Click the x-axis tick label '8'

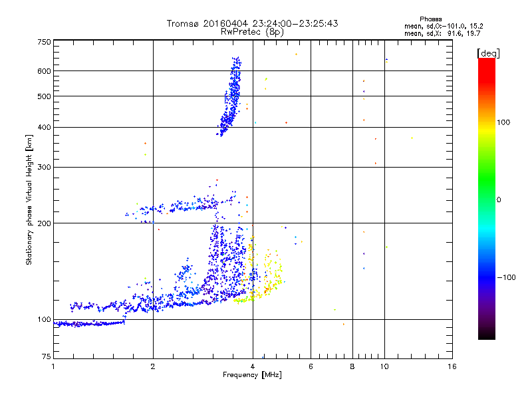352,366
